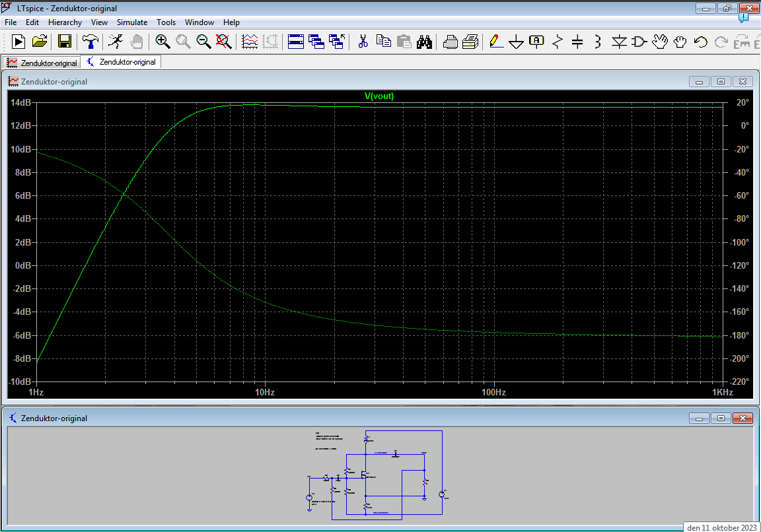Click the Zoom to Fit icon
This screenshot has height=532, width=761.
pos(223,42)
